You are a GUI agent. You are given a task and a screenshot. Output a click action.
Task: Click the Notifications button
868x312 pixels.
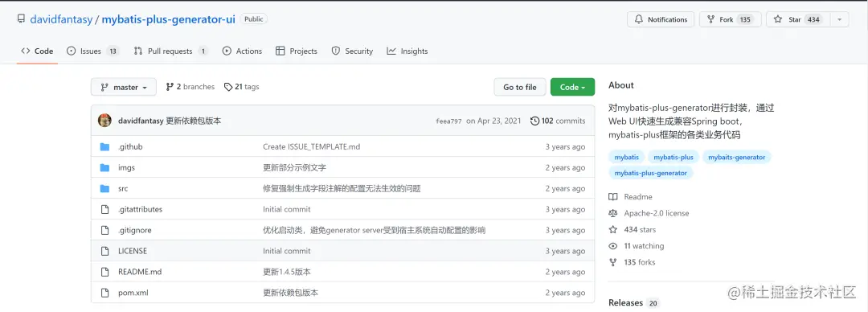661,19
